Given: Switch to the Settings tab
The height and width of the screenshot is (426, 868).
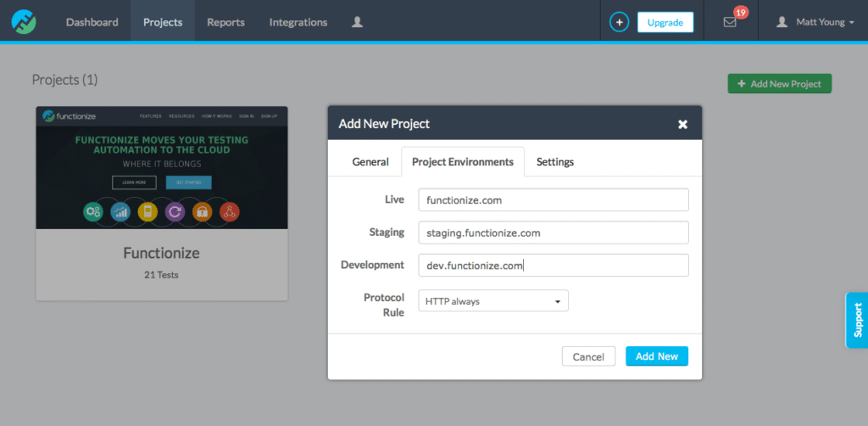Looking at the screenshot, I should [554, 161].
